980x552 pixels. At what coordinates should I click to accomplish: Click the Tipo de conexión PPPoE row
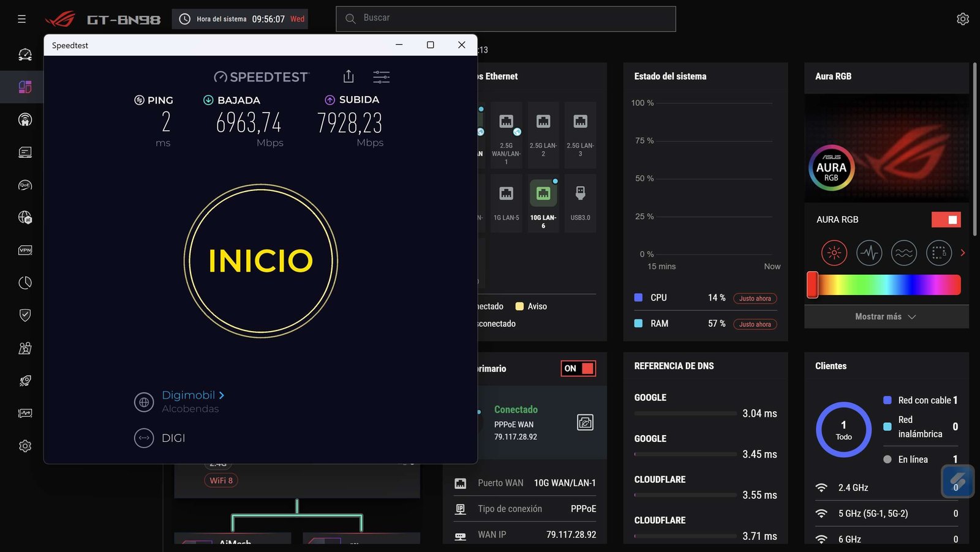tap(525, 509)
